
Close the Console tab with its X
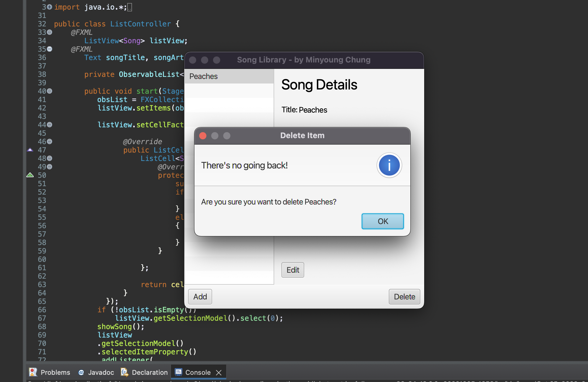219,372
